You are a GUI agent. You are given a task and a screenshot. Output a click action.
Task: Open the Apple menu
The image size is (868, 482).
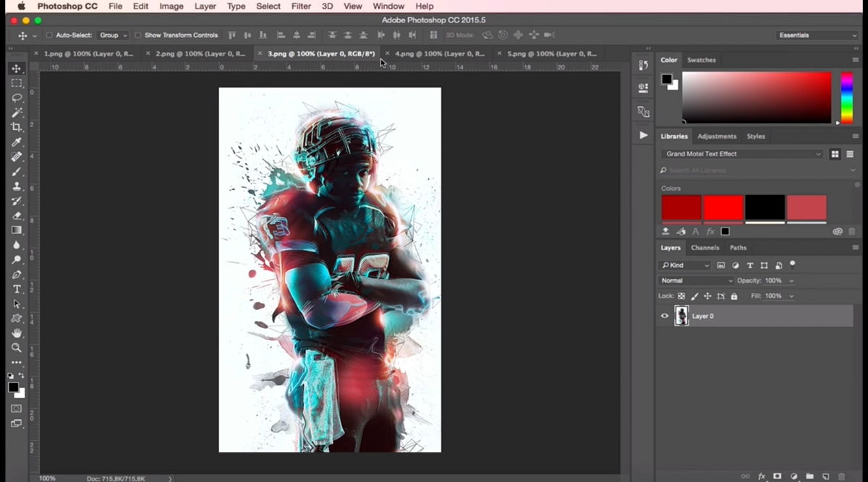(21, 7)
